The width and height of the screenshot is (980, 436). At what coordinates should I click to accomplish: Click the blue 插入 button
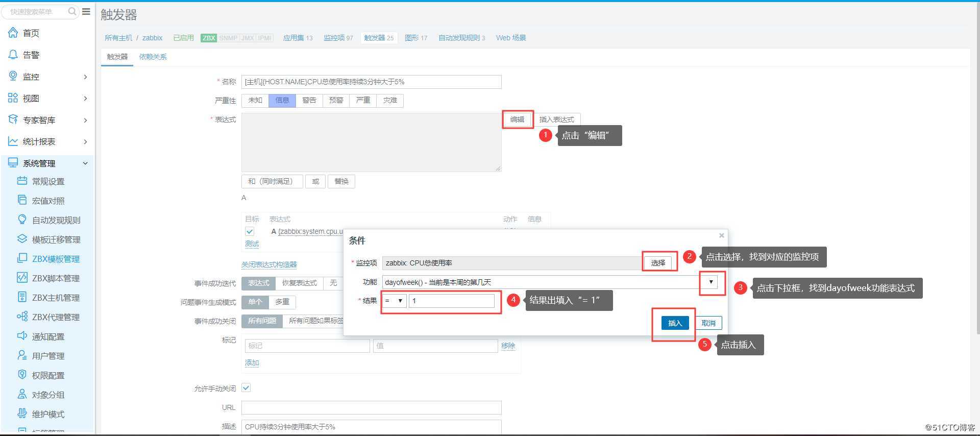tap(675, 323)
